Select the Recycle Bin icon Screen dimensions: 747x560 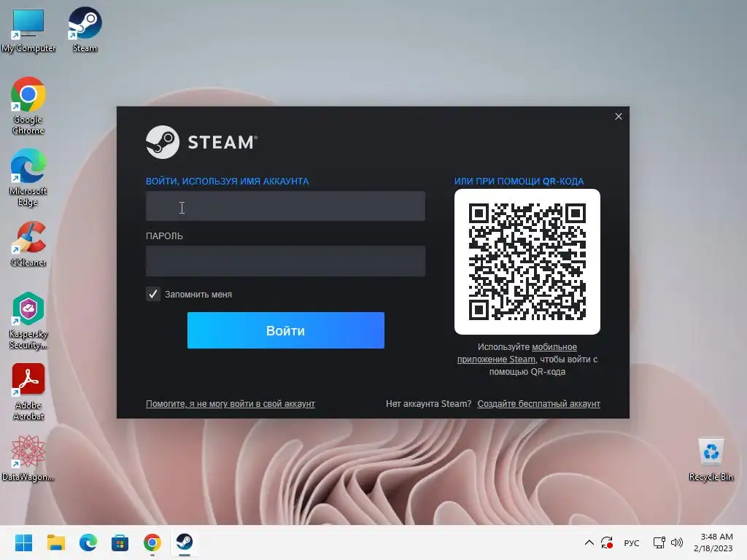[x=711, y=459]
